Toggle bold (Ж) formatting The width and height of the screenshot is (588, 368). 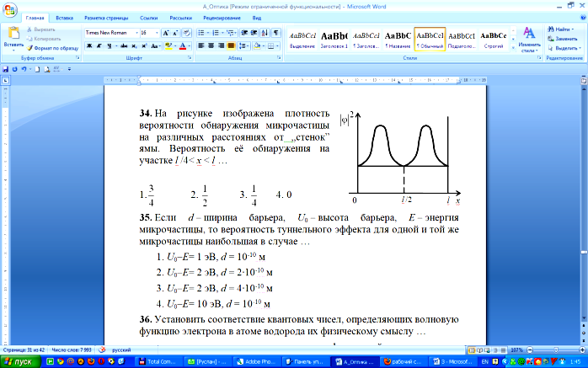click(89, 45)
